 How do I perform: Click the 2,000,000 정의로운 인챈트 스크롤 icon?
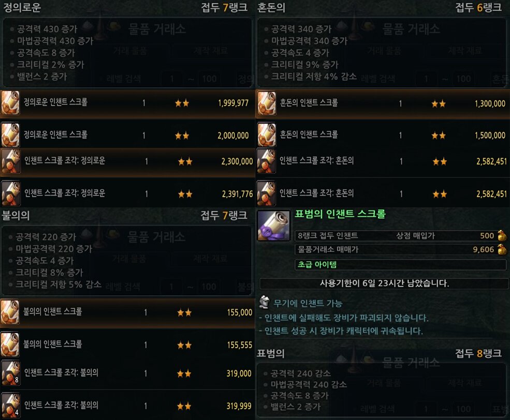tap(10, 135)
